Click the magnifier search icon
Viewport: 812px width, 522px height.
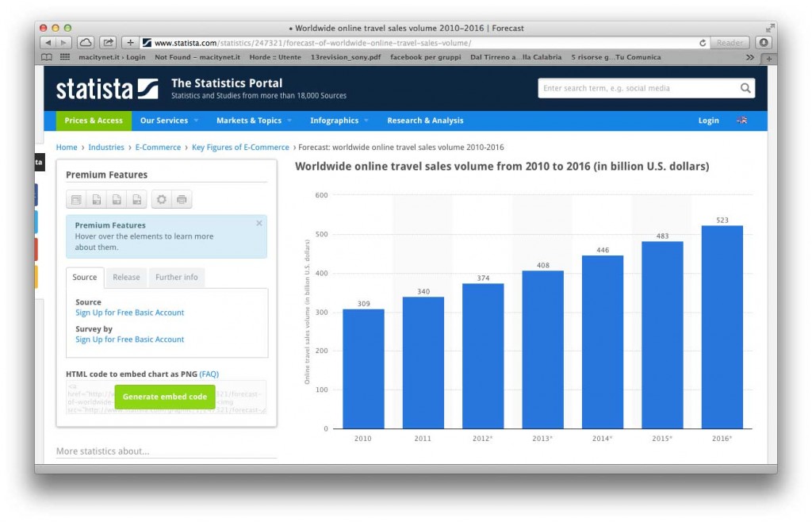pyautogui.click(x=745, y=88)
